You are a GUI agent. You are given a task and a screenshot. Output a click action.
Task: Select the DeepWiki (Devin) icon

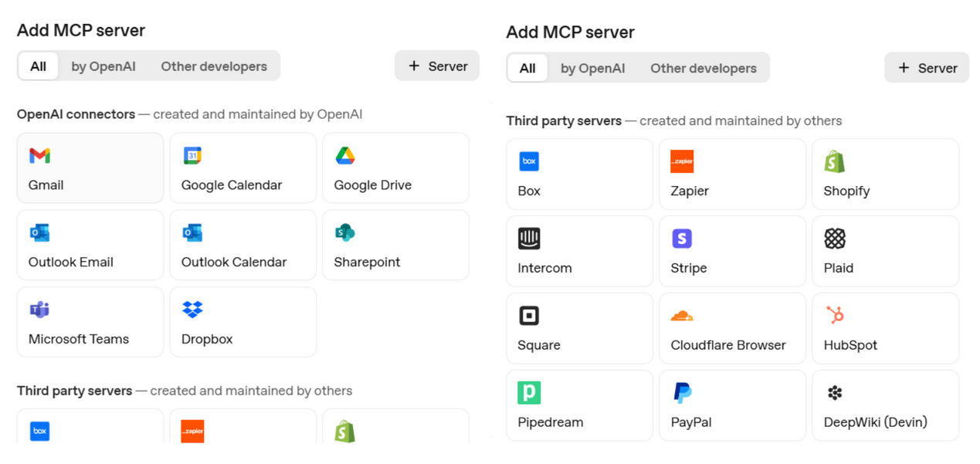835,393
